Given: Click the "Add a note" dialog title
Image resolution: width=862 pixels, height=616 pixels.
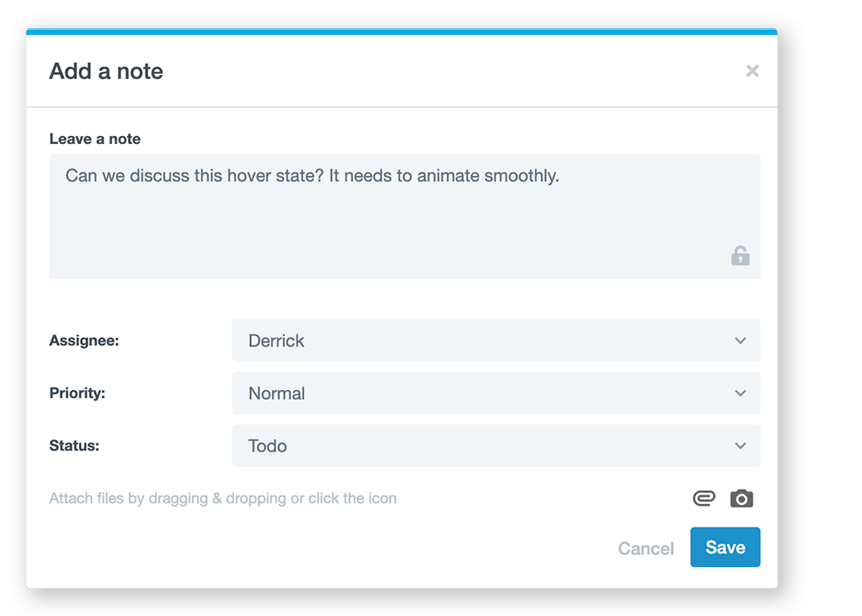Looking at the screenshot, I should pos(106,72).
